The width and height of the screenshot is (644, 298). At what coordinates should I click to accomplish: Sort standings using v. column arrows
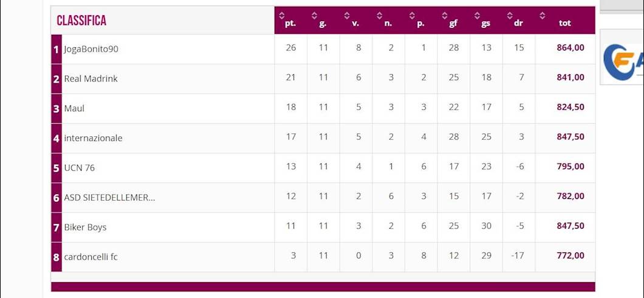point(347,15)
